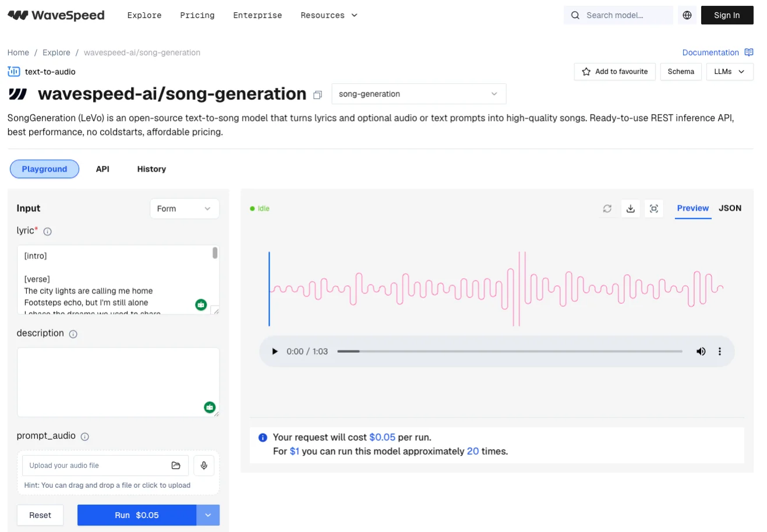The width and height of the screenshot is (767, 532).
Task: Copy the model name using the copy icon
Action: coord(317,95)
